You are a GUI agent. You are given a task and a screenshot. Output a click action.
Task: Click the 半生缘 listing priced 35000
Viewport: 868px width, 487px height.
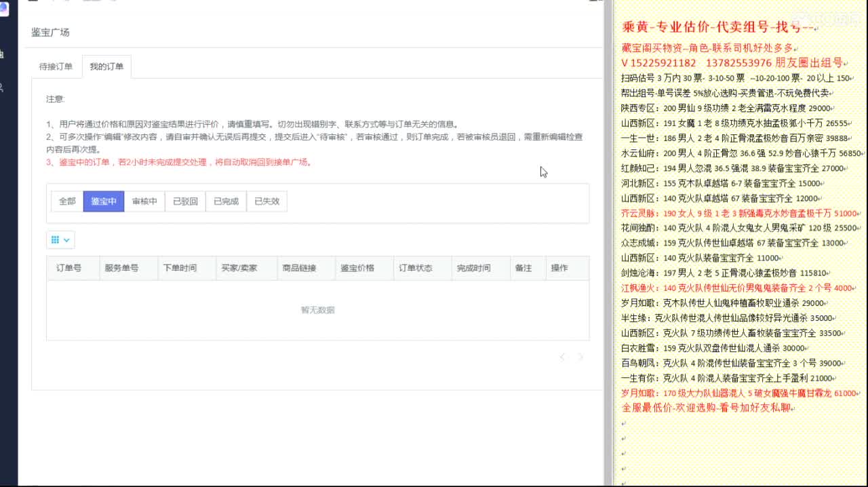pyautogui.click(x=730, y=318)
